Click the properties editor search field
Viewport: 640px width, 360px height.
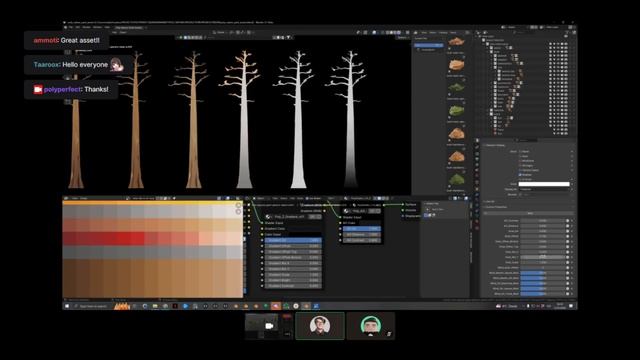527,140
